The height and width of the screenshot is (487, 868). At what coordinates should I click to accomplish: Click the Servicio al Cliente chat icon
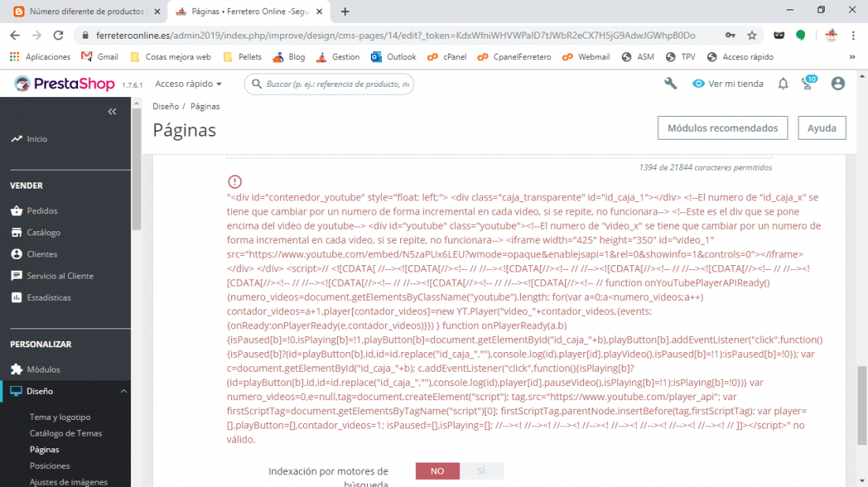[17, 275]
